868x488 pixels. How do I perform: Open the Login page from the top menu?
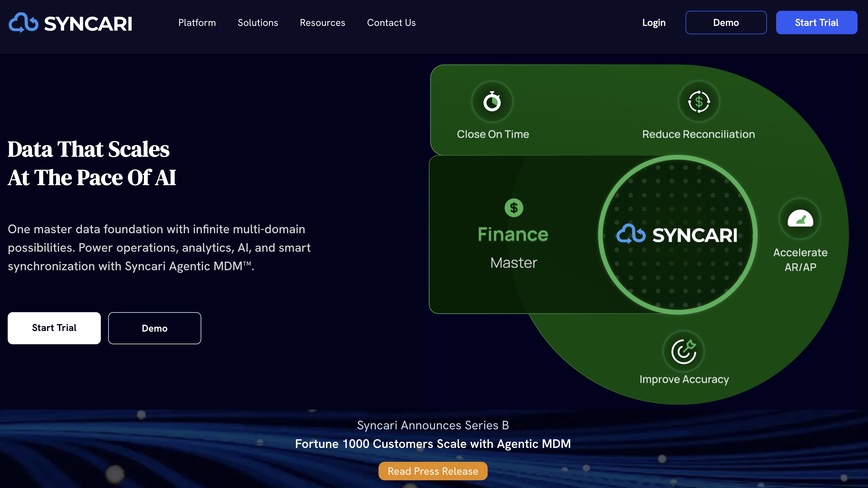pyautogui.click(x=653, y=22)
